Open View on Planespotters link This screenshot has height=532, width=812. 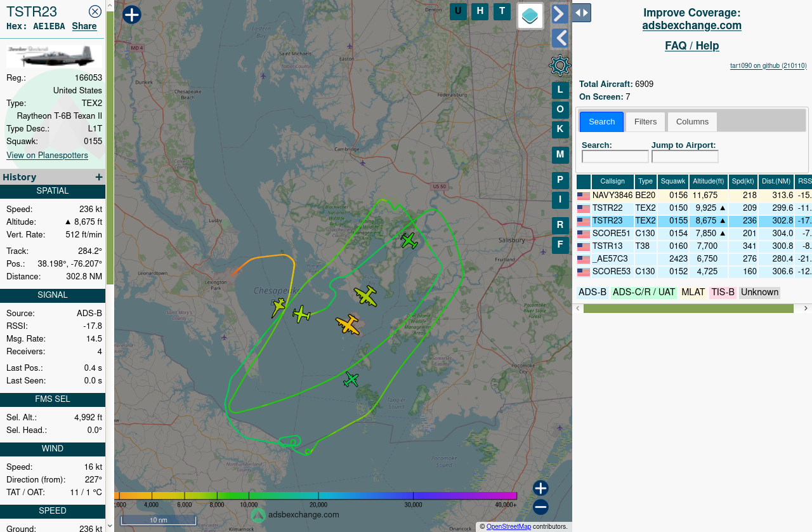pyautogui.click(x=47, y=156)
